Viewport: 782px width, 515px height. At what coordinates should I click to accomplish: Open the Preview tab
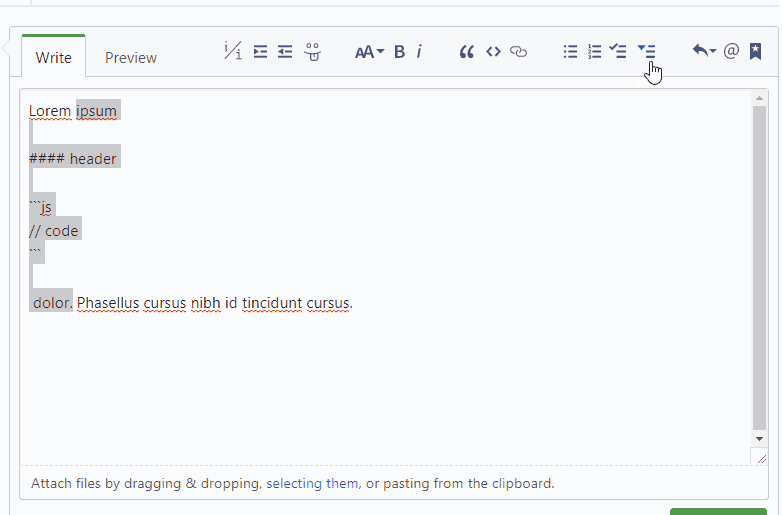131,58
